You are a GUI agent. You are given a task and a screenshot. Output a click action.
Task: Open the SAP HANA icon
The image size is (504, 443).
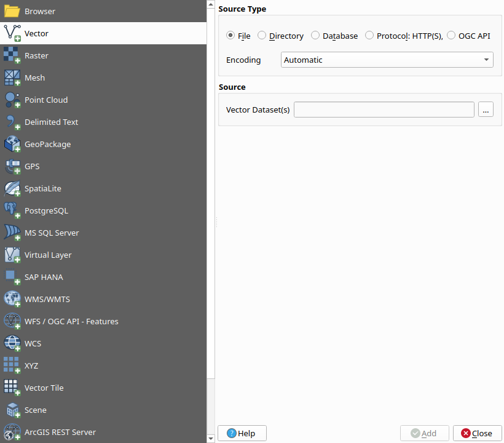click(12, 277)
